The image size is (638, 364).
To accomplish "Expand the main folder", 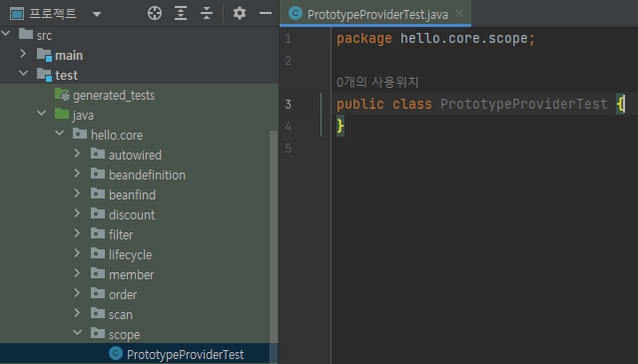I will 23,54.
